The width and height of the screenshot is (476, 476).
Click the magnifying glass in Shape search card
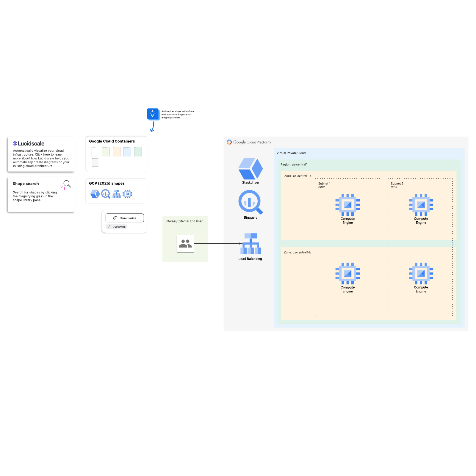point(67,184)
